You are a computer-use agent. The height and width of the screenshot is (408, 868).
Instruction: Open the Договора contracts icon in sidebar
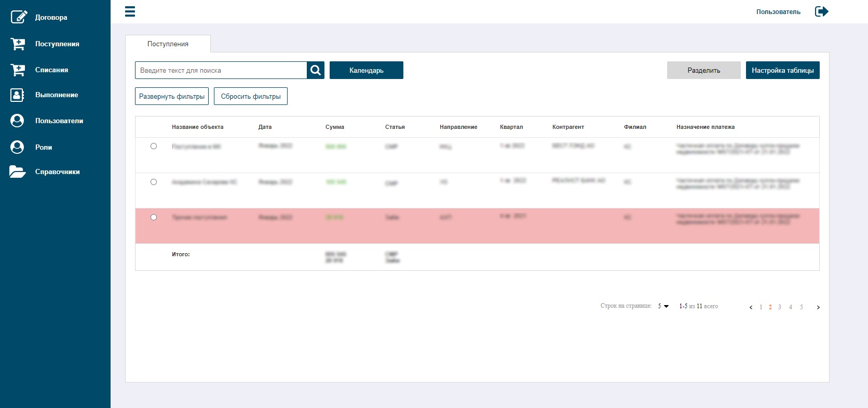point(18,17)
